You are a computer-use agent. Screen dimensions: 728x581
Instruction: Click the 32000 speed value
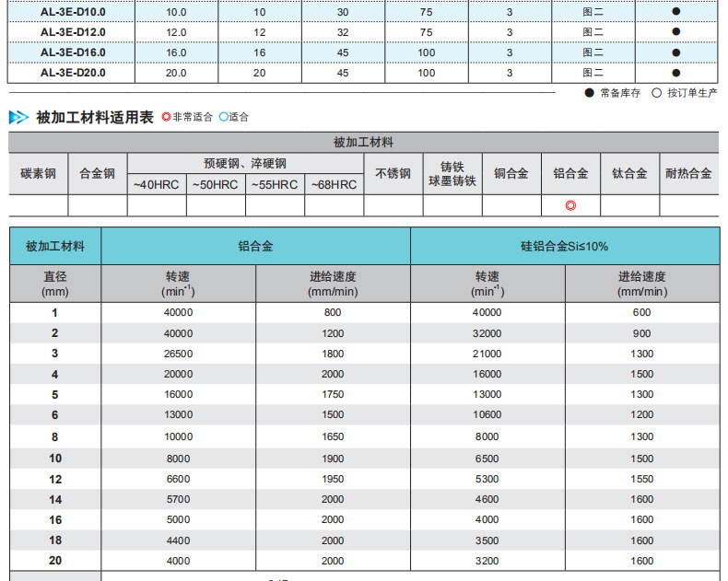pos(487,333)
